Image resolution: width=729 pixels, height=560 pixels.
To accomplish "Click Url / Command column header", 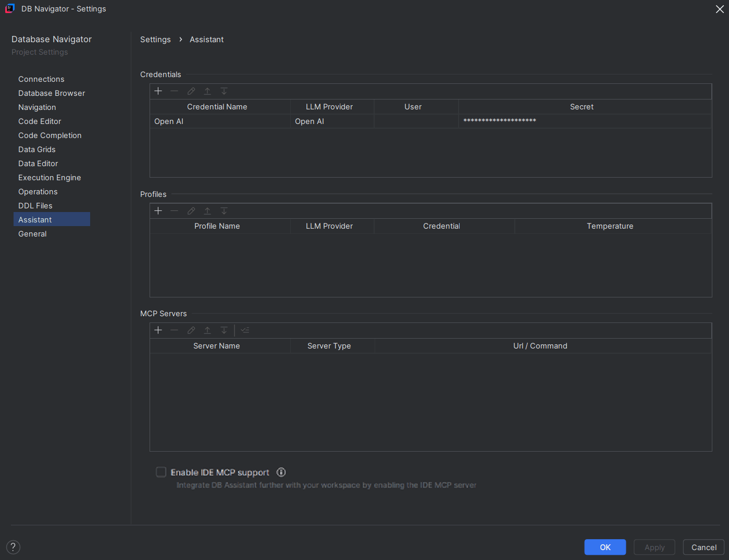I will coord(543,346).
